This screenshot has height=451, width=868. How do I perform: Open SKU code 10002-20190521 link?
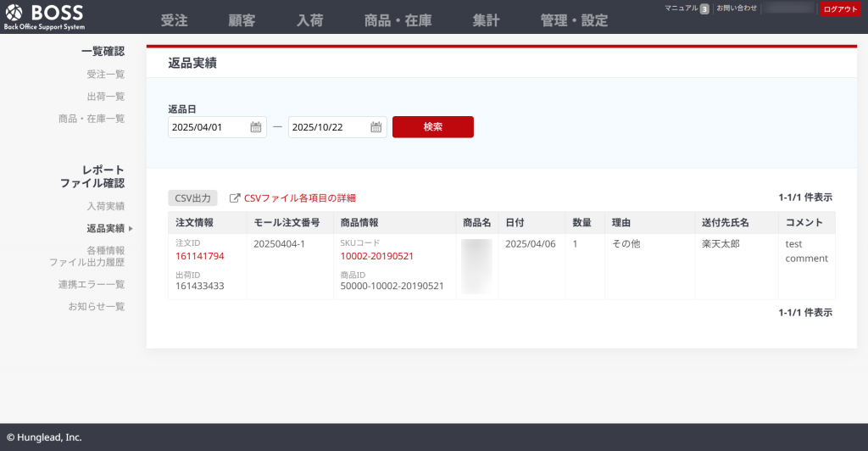click(x=376, y=256)
